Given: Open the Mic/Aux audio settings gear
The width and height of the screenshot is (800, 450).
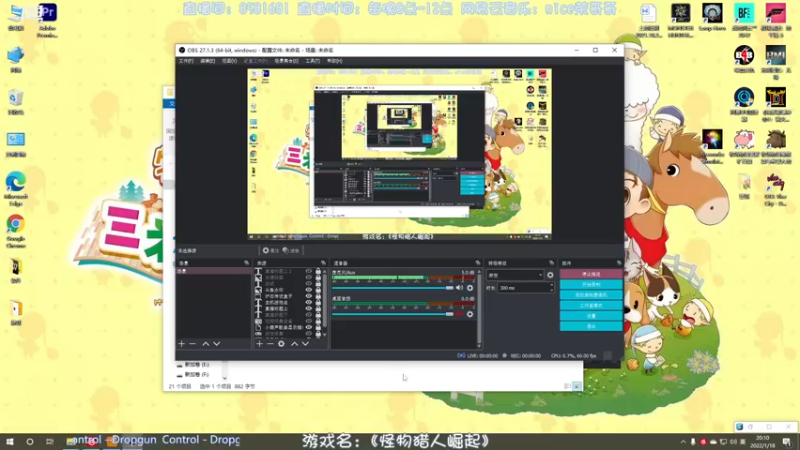Looking at the screenshot, I should pos(470,288).
